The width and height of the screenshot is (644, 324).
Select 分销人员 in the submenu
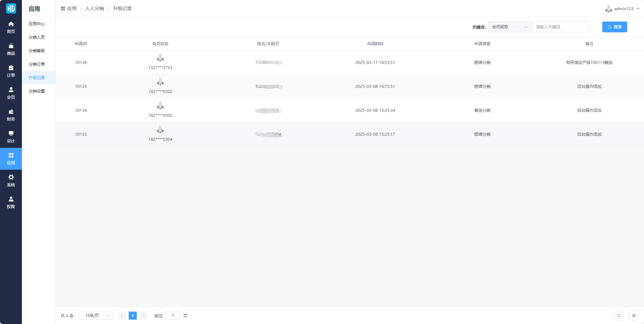pyautogui.click(x=37, y=37)
